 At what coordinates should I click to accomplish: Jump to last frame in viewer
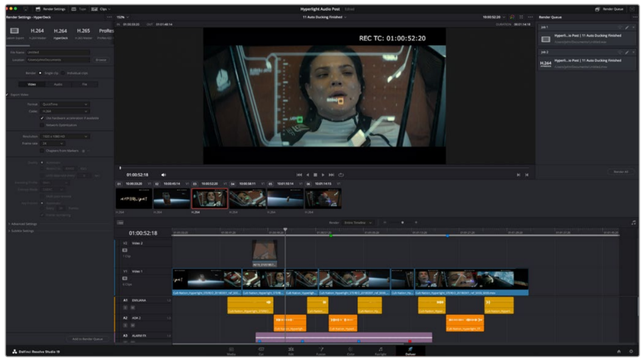[x=331, y=175]
